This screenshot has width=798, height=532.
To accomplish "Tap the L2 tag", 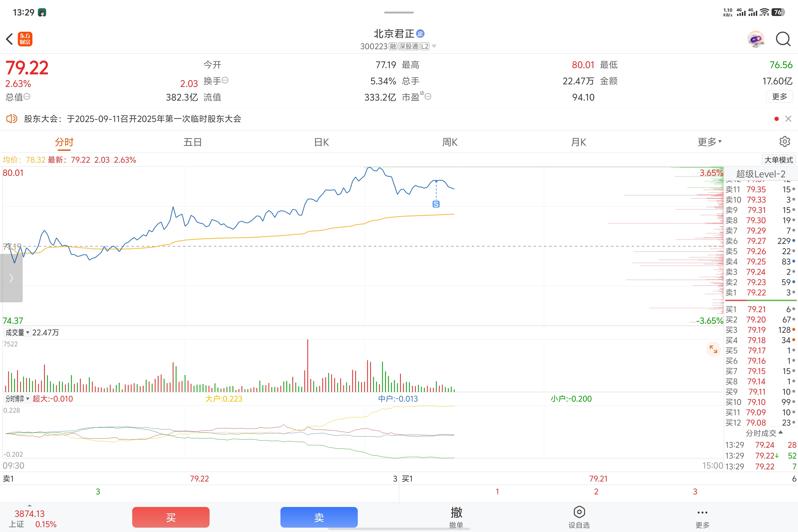I will [x=425, y=46].
